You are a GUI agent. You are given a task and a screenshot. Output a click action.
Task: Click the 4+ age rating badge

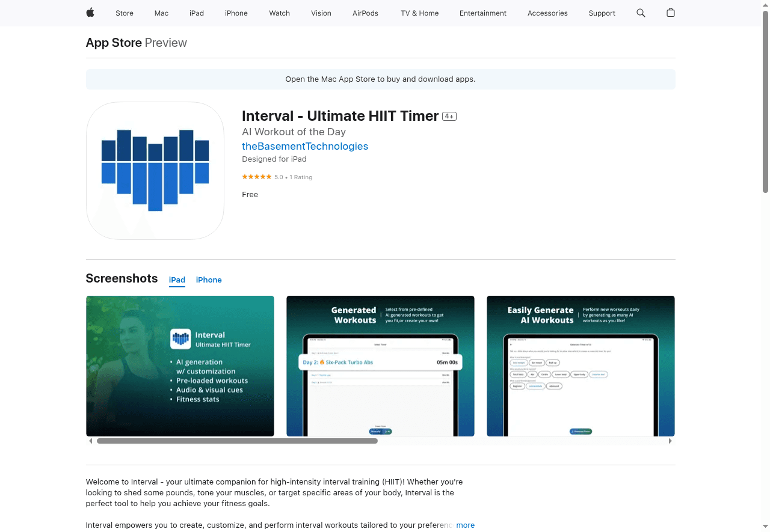tap(449, 117)
